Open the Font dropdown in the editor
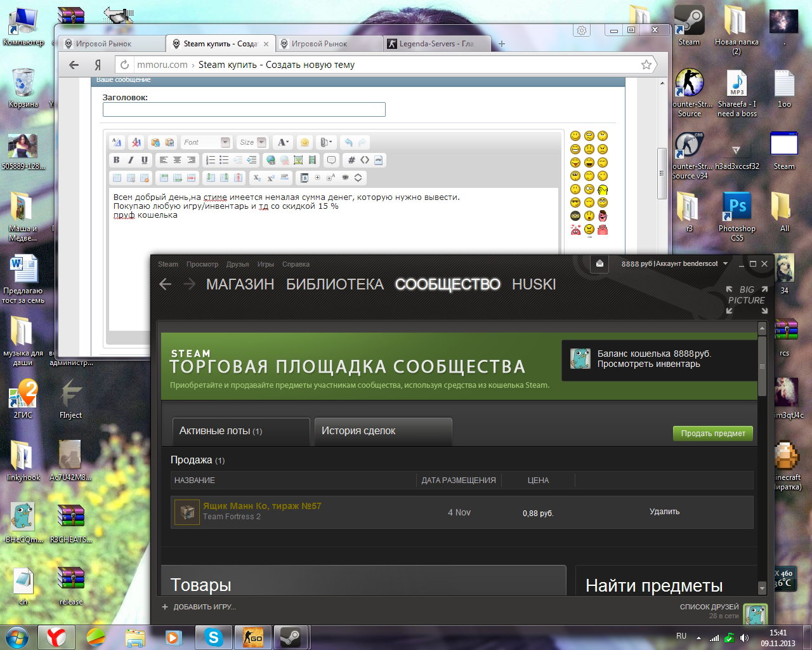 tap(206, 142)
